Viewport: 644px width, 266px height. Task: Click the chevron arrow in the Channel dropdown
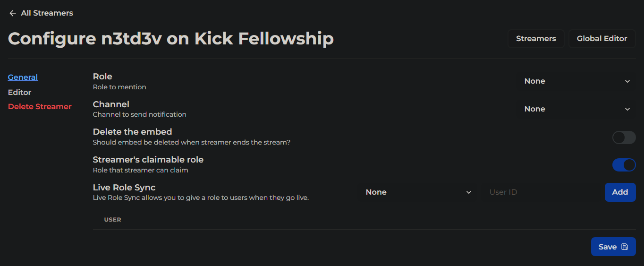(627, 109)
